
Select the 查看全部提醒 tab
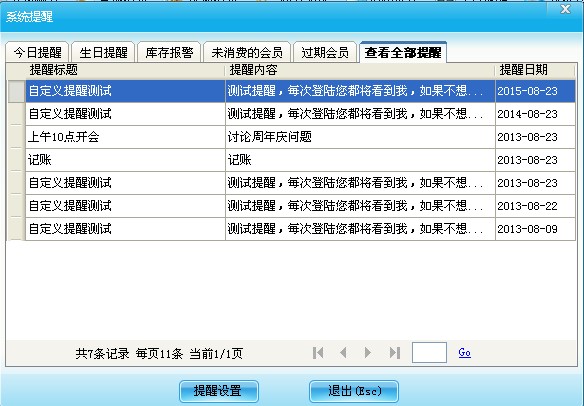pyautogui.click(x=403, y=52)
